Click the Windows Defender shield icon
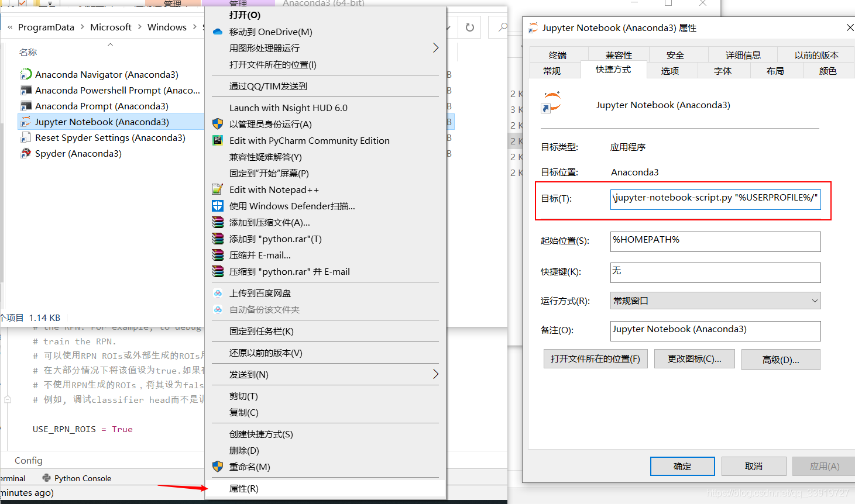The image size is (855, 504). coord(218,206)
